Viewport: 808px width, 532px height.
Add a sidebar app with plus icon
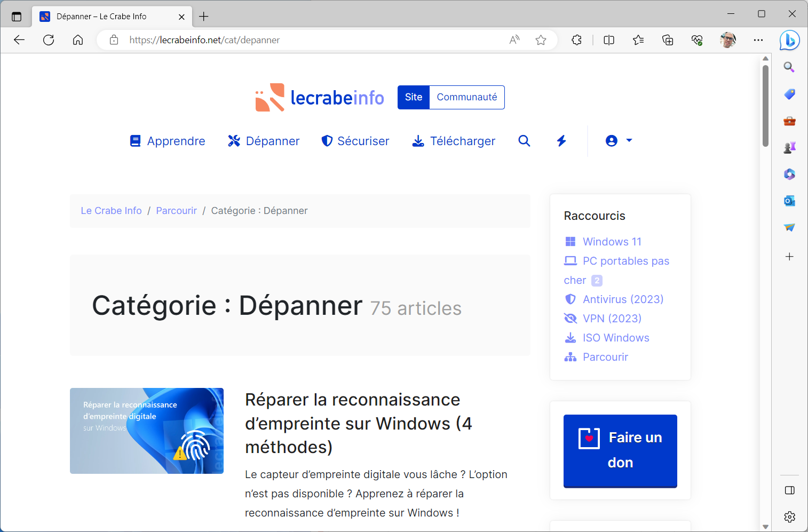(x=789, y=257)
